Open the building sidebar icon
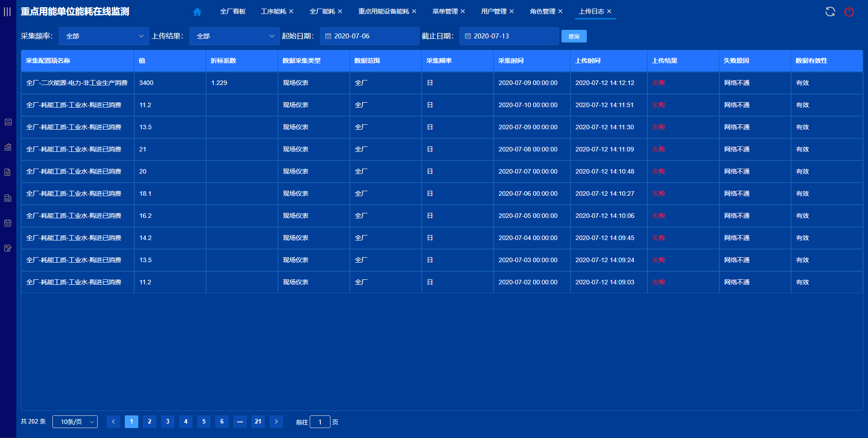 8,198
